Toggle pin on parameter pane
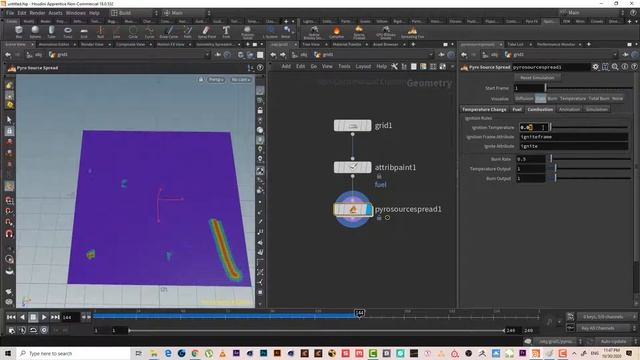Viewport: 640px width, 360px height. pos(625,54)
